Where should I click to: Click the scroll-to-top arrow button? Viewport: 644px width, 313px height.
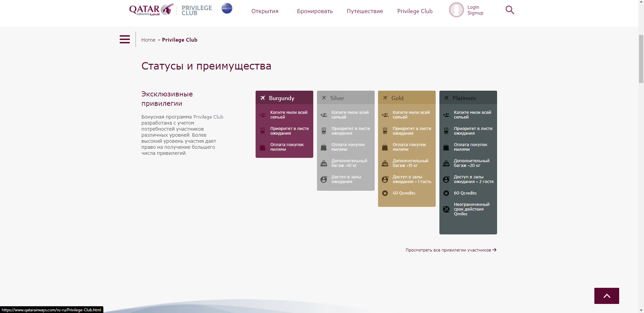click(607, 296)
